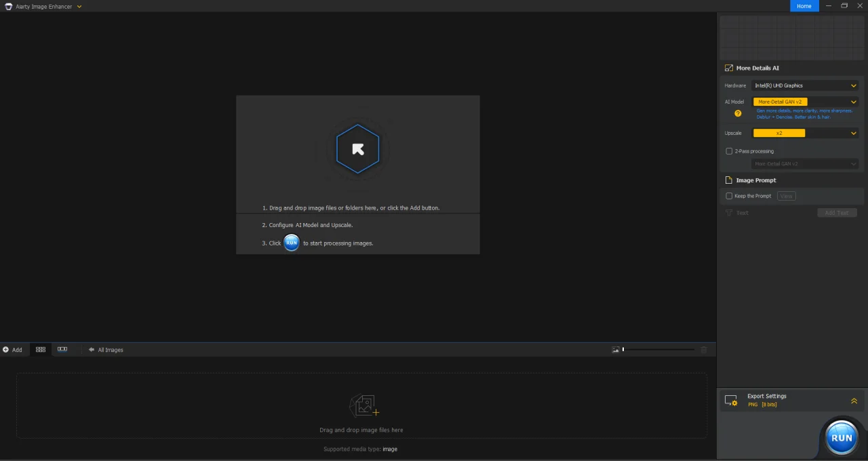Image resolution: width=868 pixels, height=461 pixels.
Task: Click the big RUN button
Action: coord(842,437)
